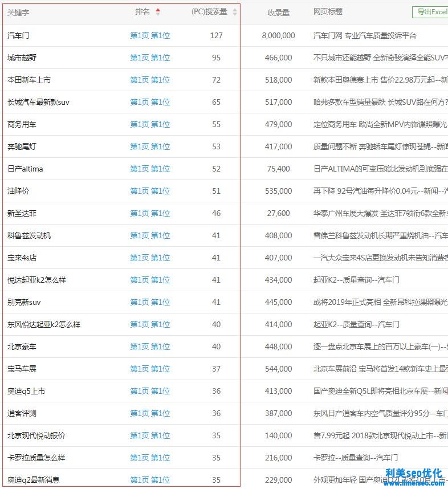Open ranking link for 别克新suv
The width and height of the screenshot is (448, 489).
[x=150, y=302]
